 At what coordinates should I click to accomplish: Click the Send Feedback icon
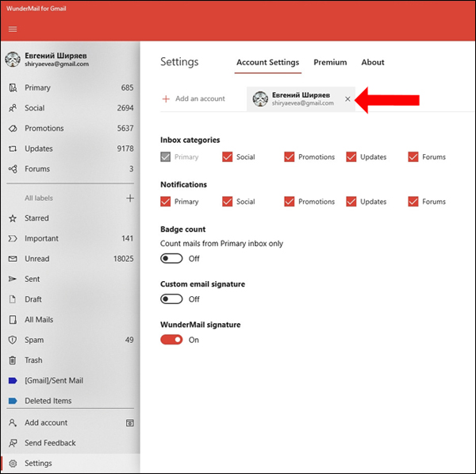[x=13, y=443]
